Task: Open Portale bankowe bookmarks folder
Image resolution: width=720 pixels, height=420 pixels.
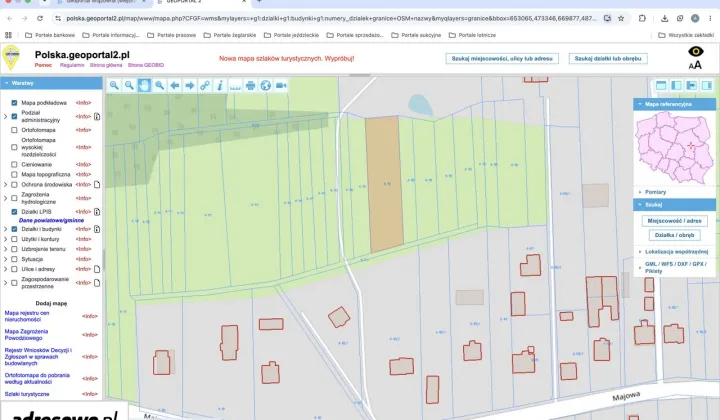Action: [50, 35]
